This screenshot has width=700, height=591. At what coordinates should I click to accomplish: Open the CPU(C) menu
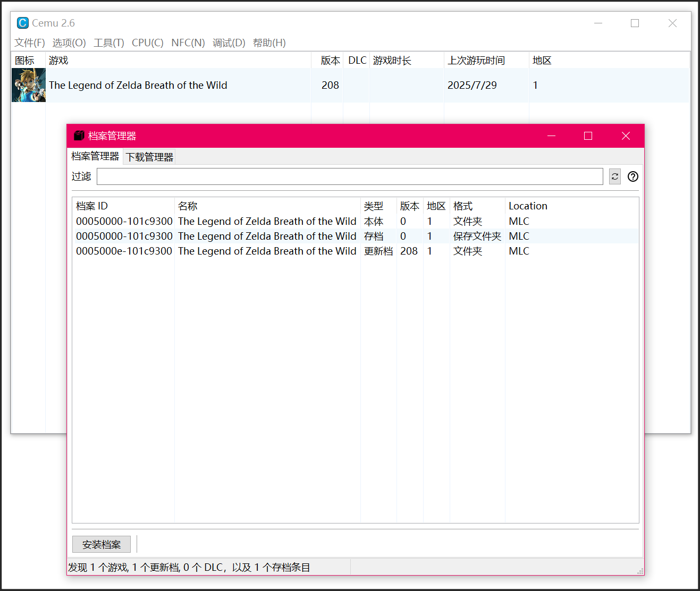[x=147, y=43]
